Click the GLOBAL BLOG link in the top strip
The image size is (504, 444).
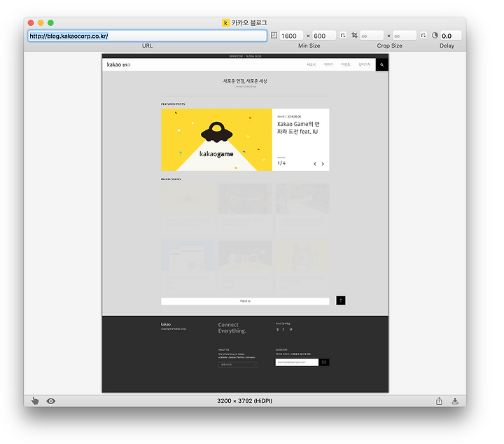[x=253, y=56]
